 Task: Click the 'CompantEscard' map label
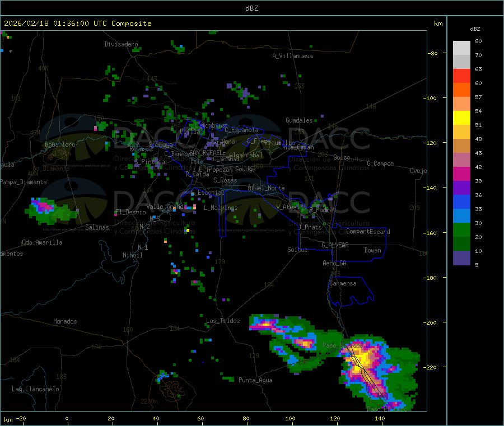click(368, 232)
